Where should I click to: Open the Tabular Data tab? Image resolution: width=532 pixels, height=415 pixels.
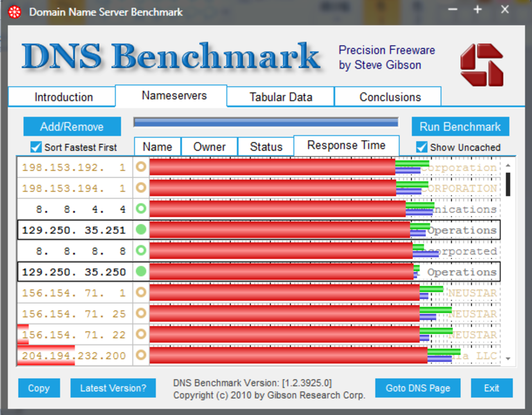[x=281, y=97]
